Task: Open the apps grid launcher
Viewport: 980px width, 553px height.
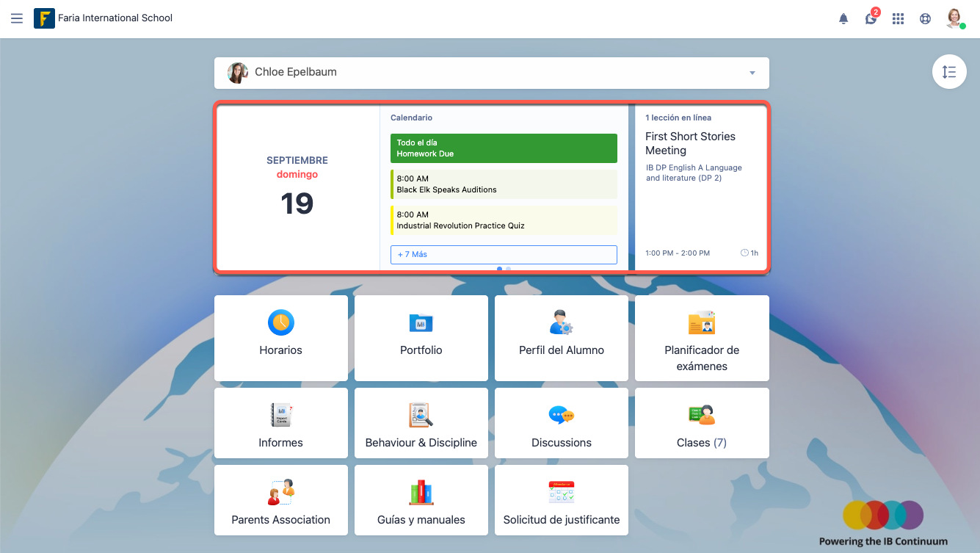Action: click(898, 19)
